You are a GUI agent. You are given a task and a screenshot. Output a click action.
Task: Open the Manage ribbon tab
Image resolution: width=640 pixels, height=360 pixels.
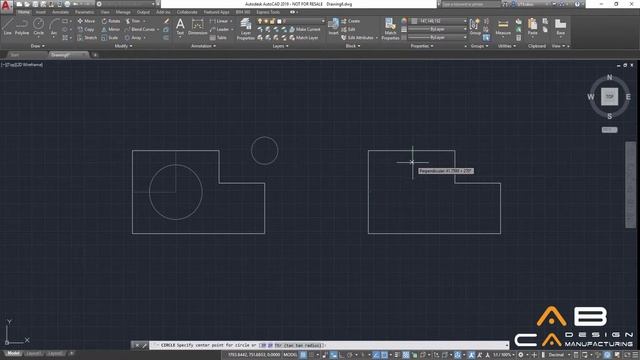point(123,12)
